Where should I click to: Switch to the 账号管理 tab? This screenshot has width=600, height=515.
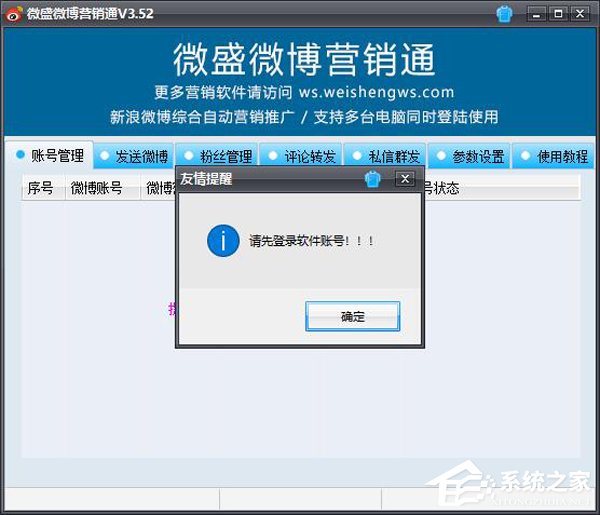49,155
